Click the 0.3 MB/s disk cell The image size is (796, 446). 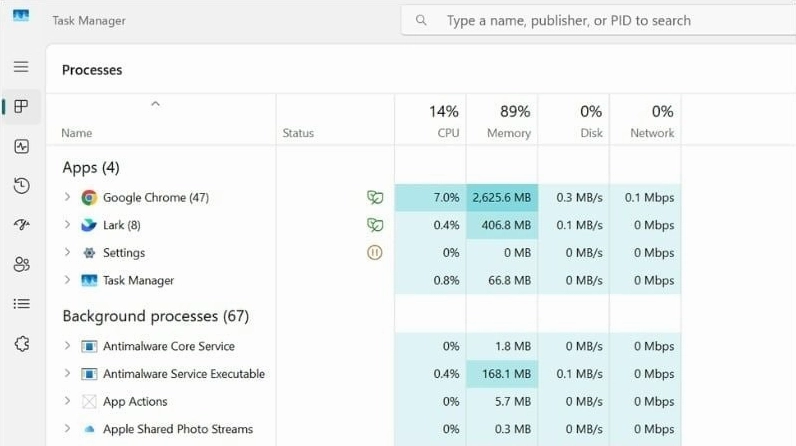coord(574,197)
